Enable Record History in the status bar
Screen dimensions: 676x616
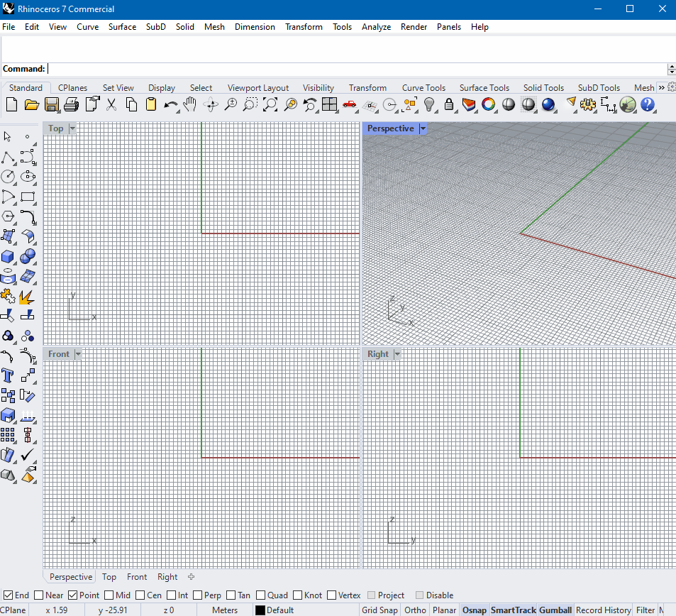603,610
